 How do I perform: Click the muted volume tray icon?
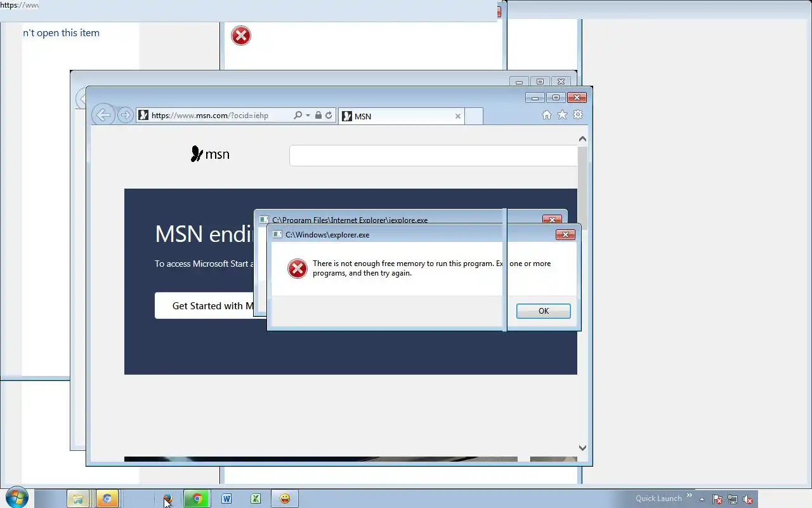[x=748, y=499]
